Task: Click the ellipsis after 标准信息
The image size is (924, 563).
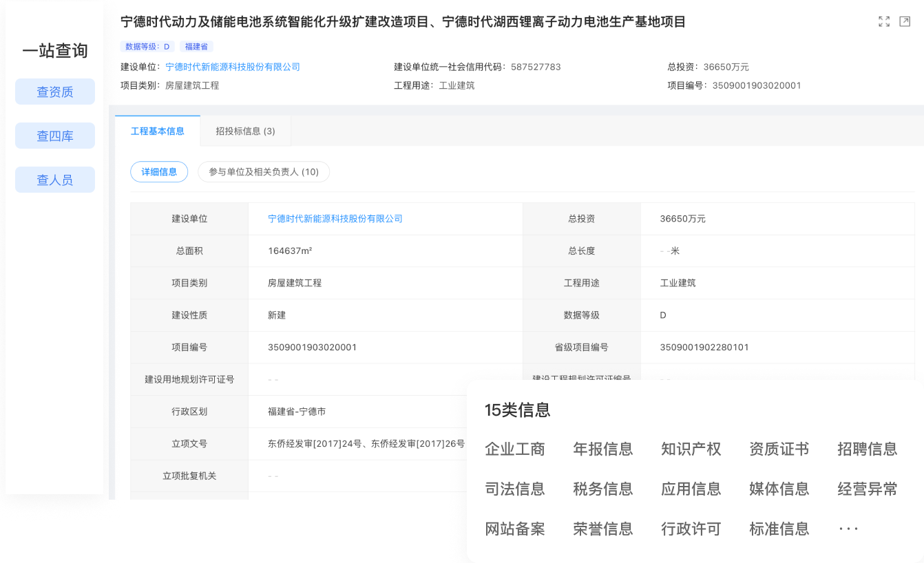Action: [x=849, y=529]
